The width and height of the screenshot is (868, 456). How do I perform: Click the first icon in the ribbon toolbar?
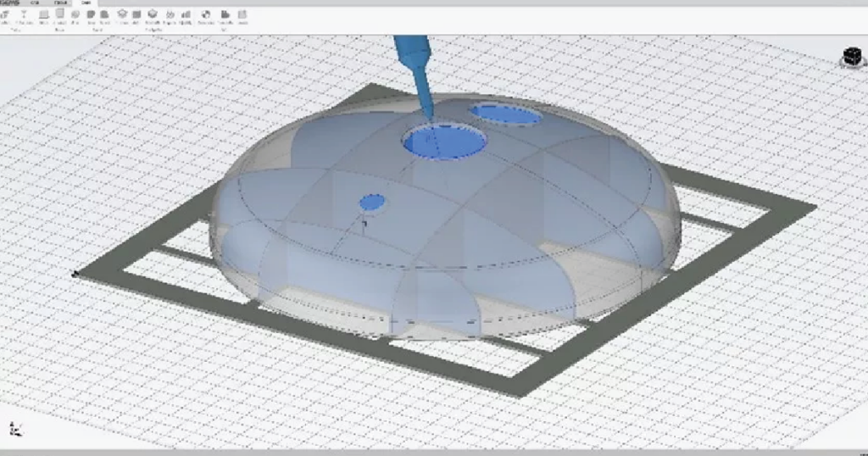point(5,14)
